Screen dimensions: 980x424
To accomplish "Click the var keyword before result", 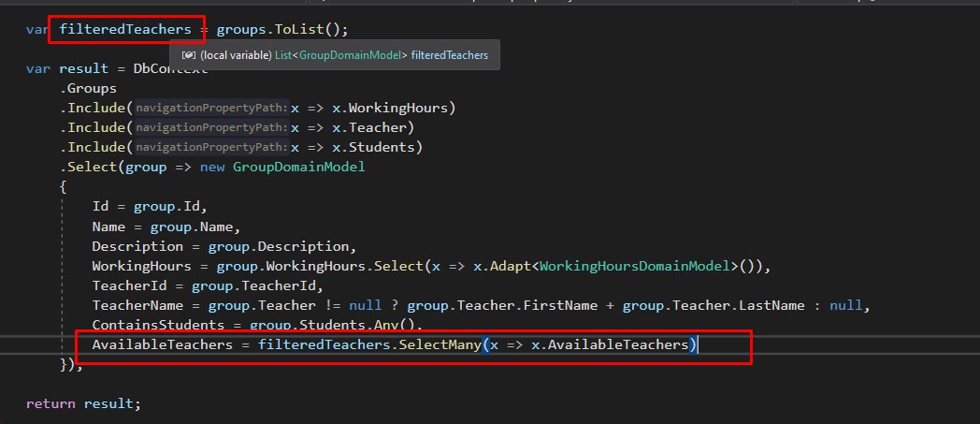I will click(x=38, y=68).
